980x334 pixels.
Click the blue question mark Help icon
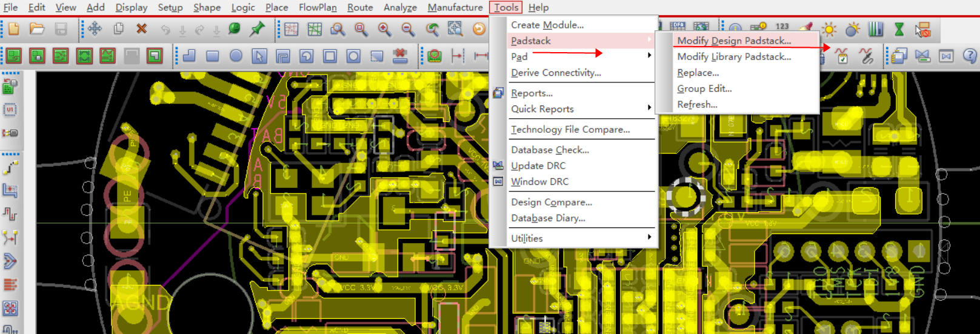970,56
